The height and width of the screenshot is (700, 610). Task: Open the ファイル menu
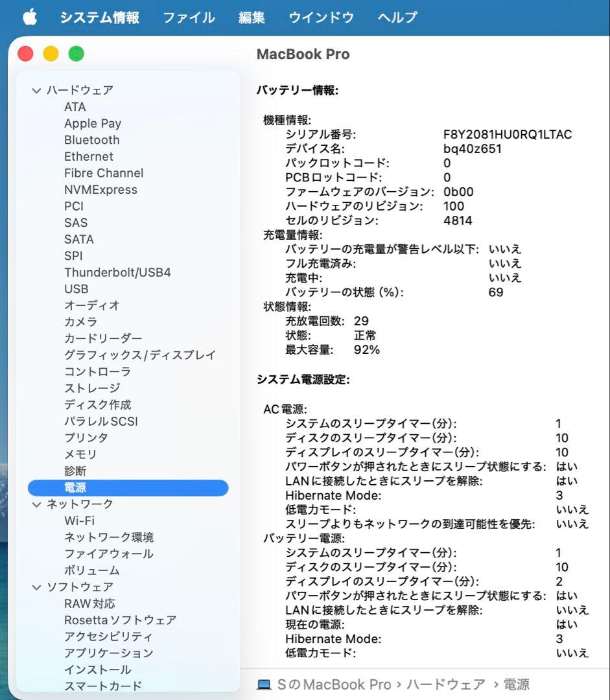[189, 17]
